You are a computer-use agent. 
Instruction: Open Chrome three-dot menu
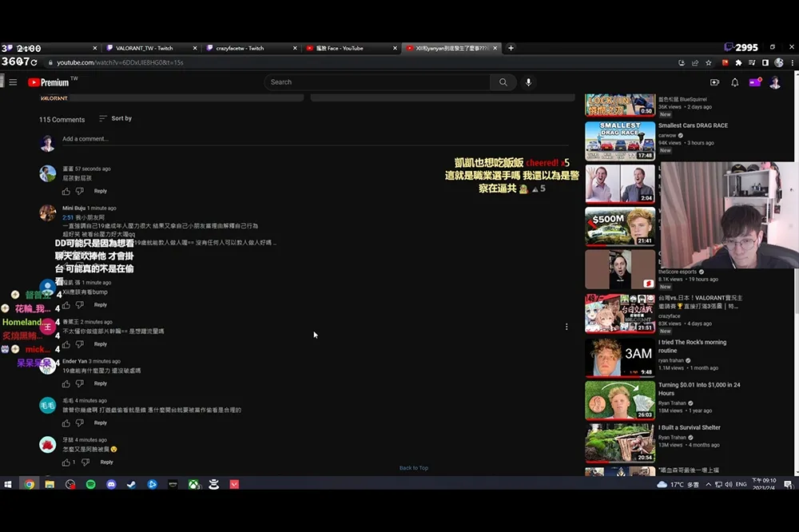tap(792, 62)
